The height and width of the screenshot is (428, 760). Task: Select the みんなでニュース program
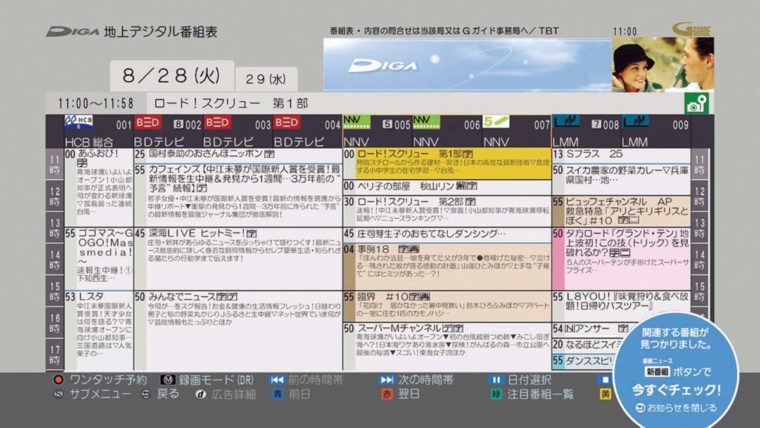238,330
